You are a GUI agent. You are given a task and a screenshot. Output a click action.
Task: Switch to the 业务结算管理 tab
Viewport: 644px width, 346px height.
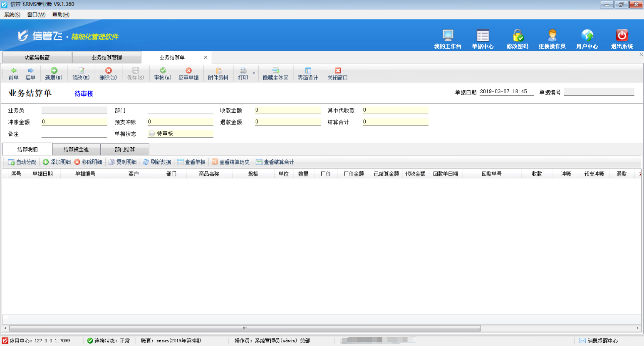[x=107, y=57]
